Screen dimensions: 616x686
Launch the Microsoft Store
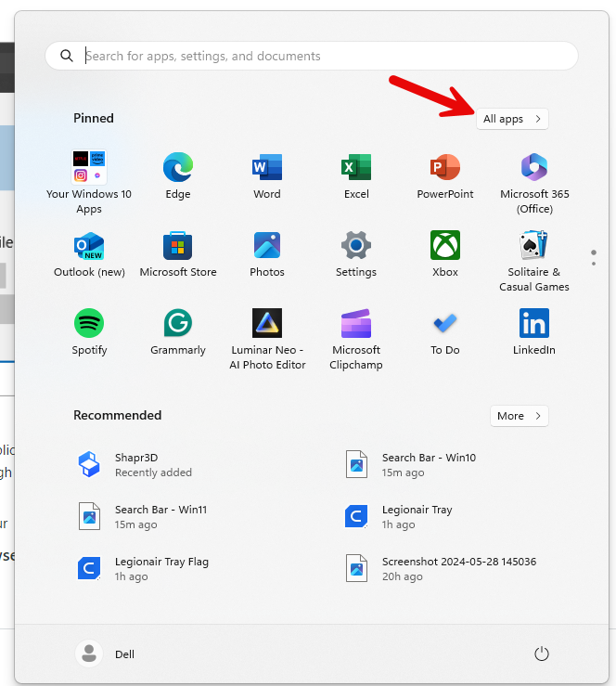[x=178, y=253]
